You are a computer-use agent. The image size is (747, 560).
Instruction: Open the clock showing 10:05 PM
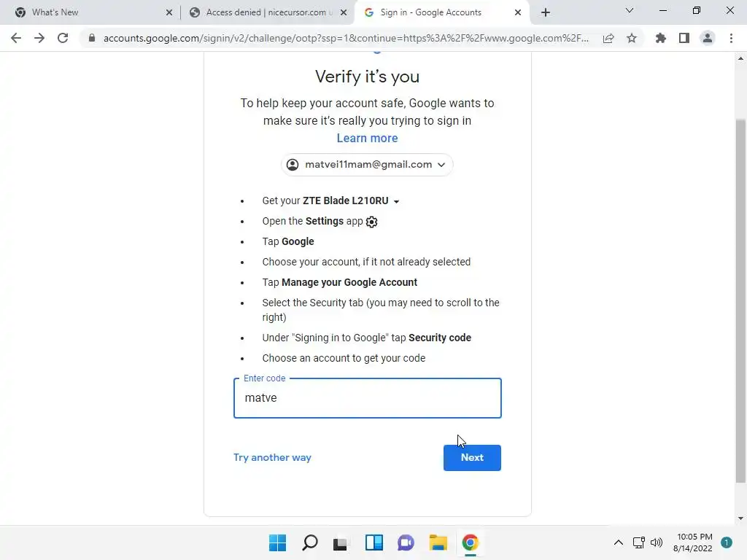coord(693,542)
